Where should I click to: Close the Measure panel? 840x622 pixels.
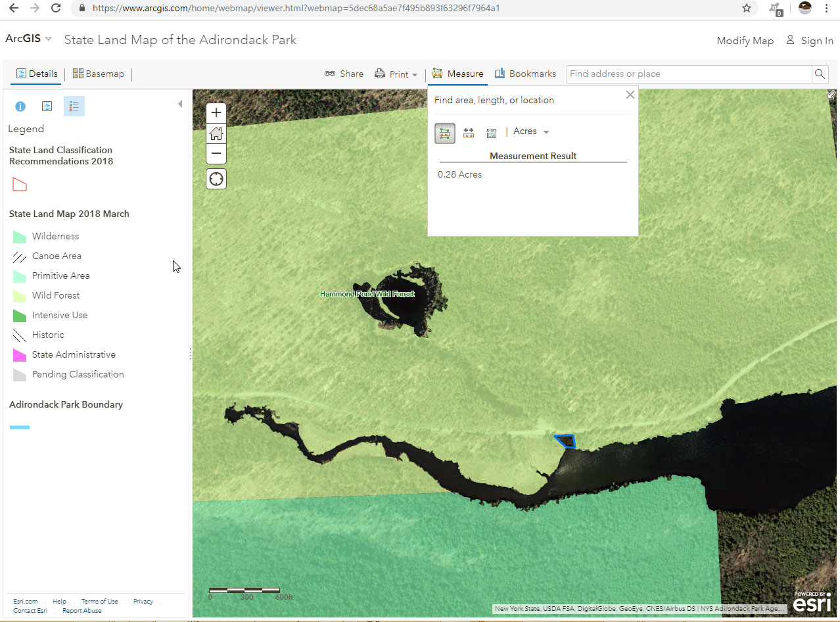(x=630, y=95)
